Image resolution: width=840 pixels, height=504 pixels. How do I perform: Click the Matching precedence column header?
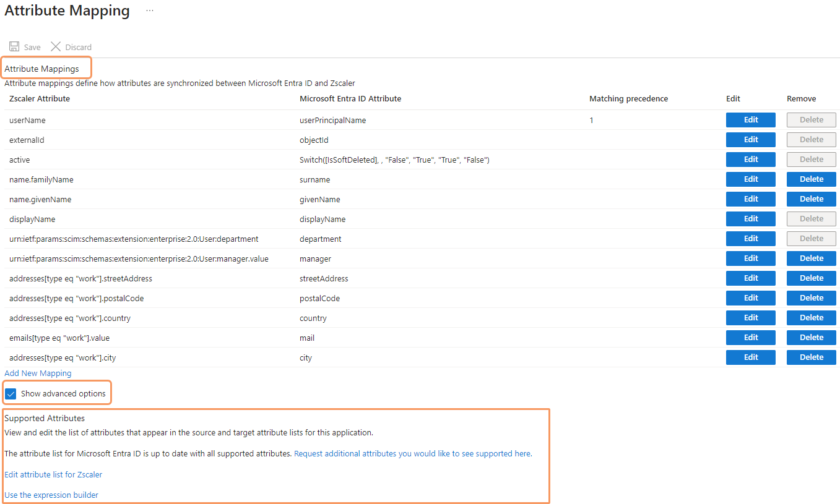[628, 99]
